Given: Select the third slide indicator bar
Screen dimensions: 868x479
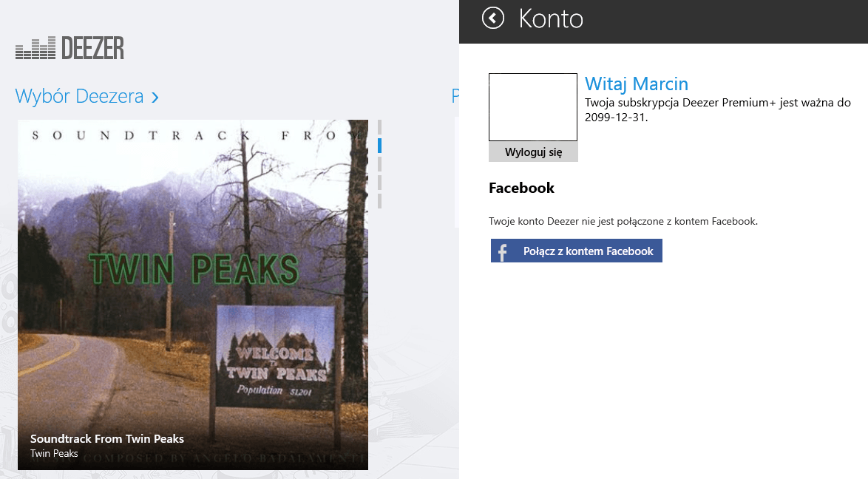Looking at the screenshot, I should coord(380,164).
